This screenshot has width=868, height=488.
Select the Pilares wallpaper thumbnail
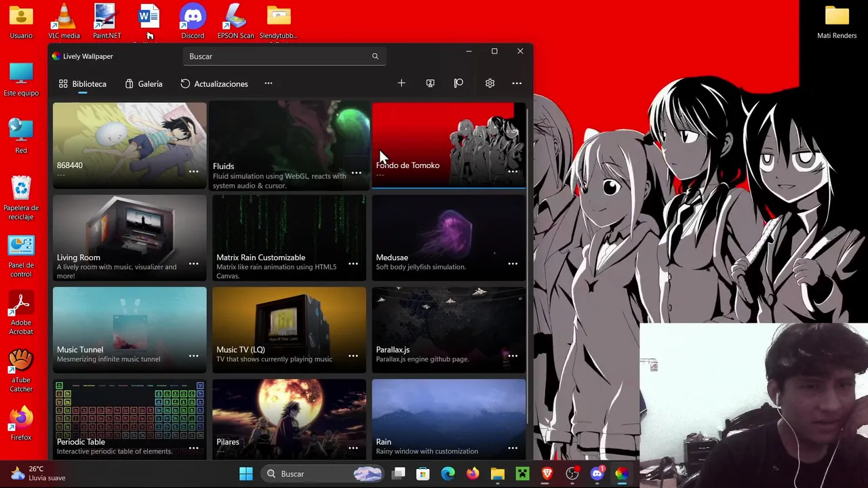pos(290,419)
